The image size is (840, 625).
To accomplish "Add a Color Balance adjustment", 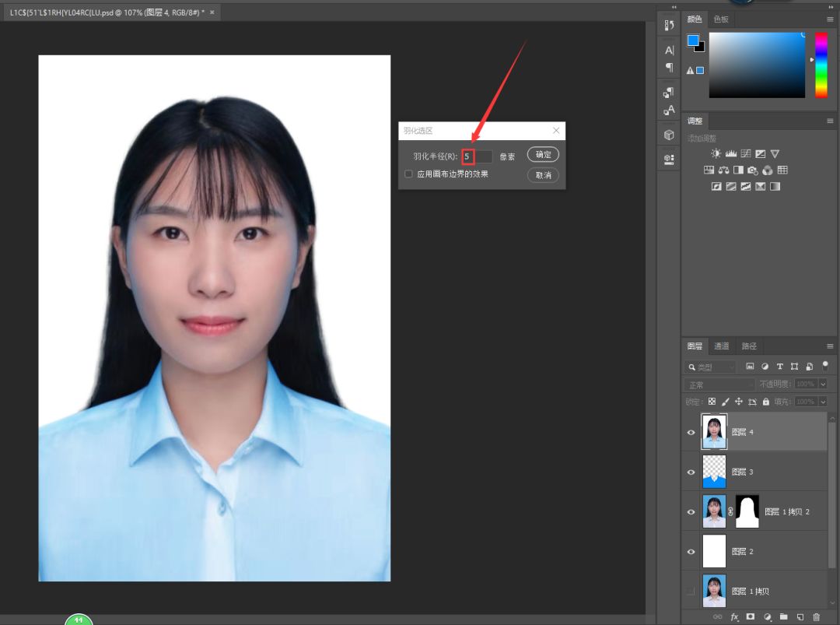I will click(723, 170).
